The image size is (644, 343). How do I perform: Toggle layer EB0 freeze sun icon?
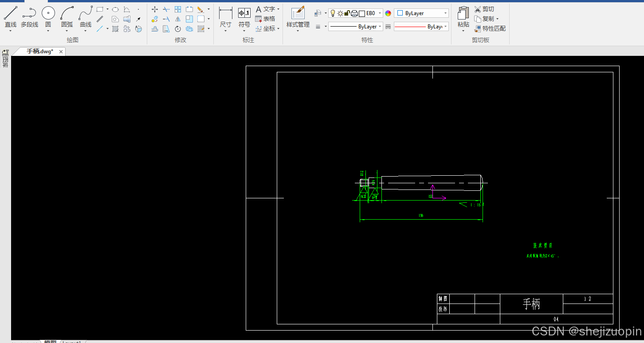[x=340, y=13]
